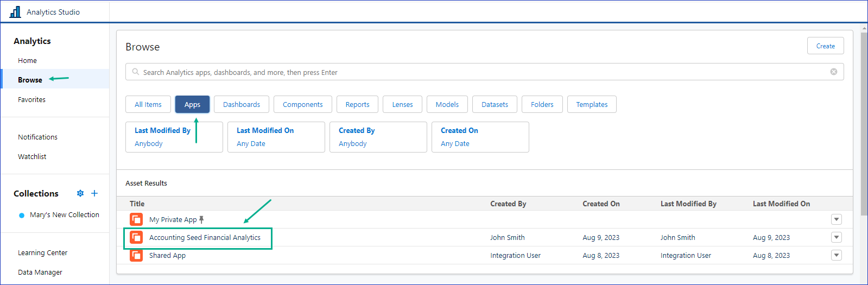The height and width of the screenshot is (285, 868).
Task: Open the Created By filter
Action: (378, 137)
